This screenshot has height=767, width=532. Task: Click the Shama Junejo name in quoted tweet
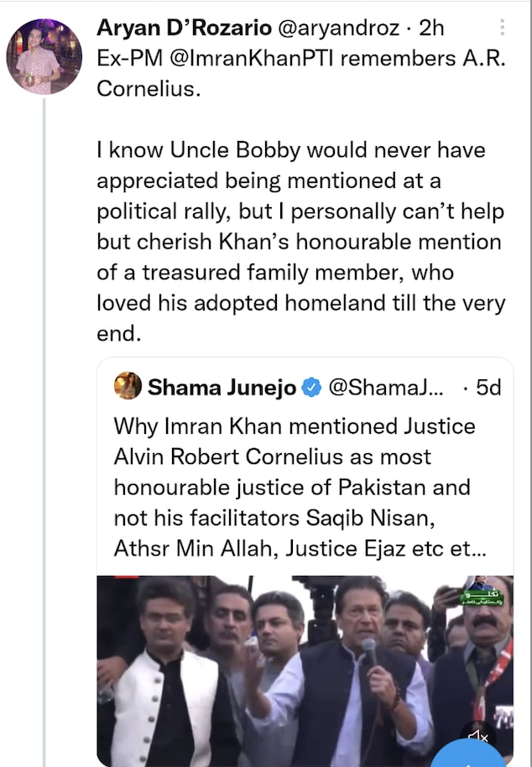pos(222,387)
